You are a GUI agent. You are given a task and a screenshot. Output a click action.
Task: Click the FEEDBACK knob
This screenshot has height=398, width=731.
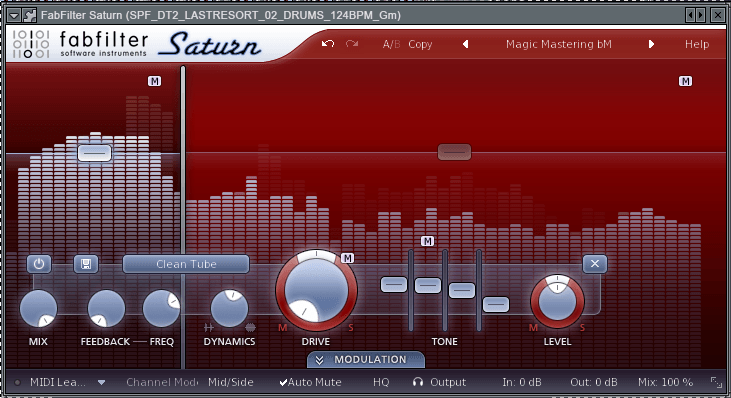coord(106,309)
